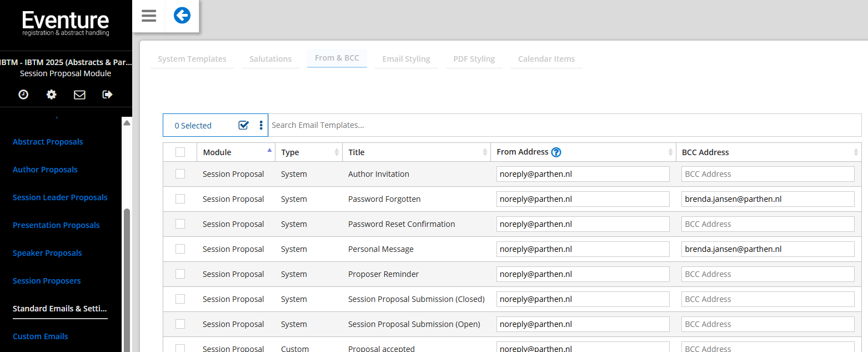Open Session Proposers link
868x352 pixels.
point(47,281)
